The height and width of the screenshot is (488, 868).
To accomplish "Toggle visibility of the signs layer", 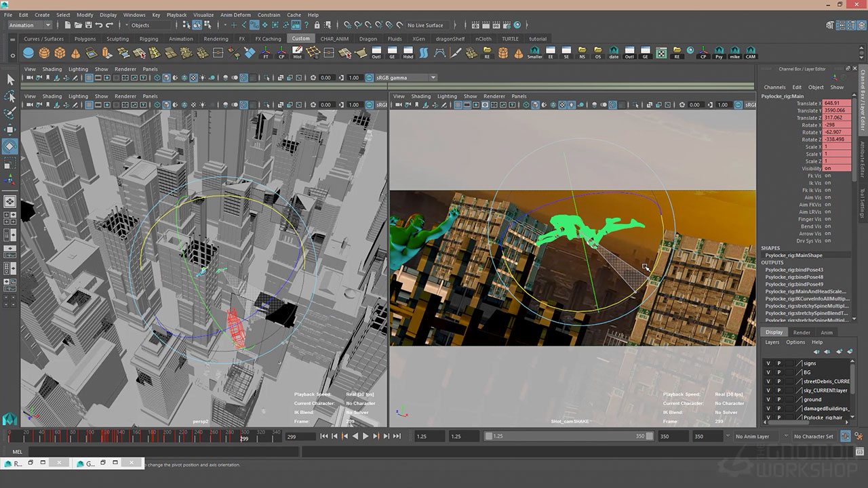I will coord(768,363).
